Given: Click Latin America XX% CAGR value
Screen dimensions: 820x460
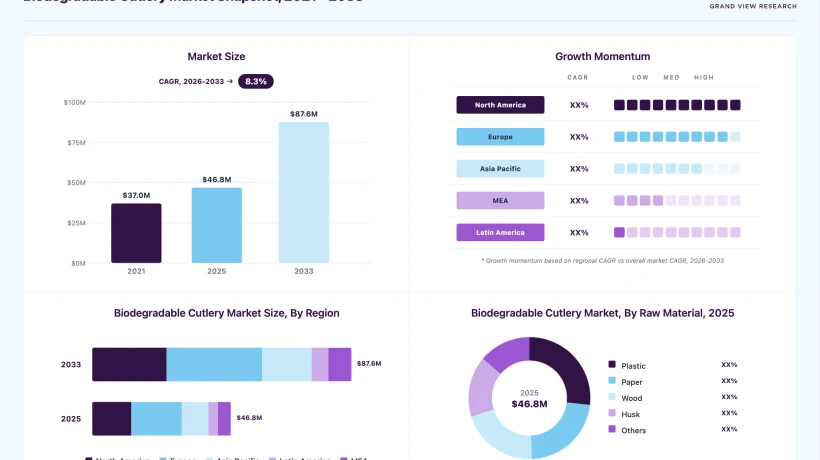Looking at the screenshot, I should pyautogui.click(x=579, y=233).
